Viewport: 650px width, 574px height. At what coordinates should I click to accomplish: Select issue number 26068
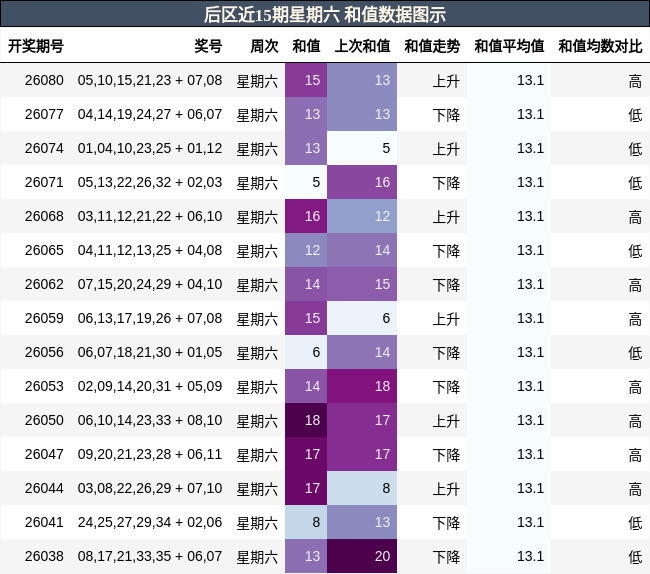point(44,216)
